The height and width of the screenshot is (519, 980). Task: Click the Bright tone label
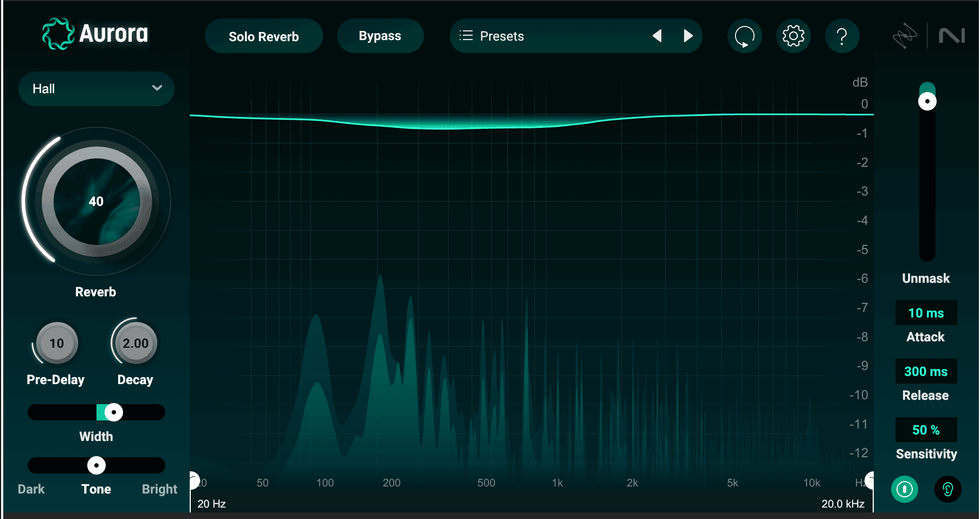click(x=159, y=489)
